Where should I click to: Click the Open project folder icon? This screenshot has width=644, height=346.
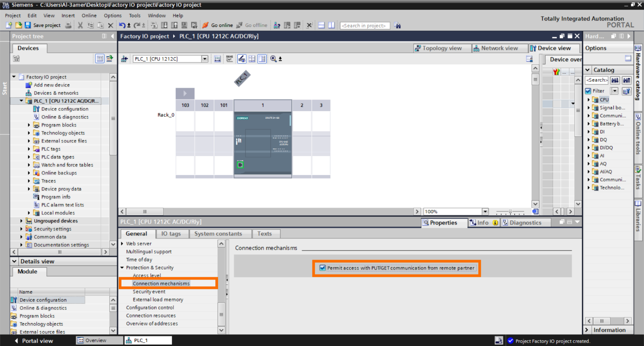tap(19, 26)
